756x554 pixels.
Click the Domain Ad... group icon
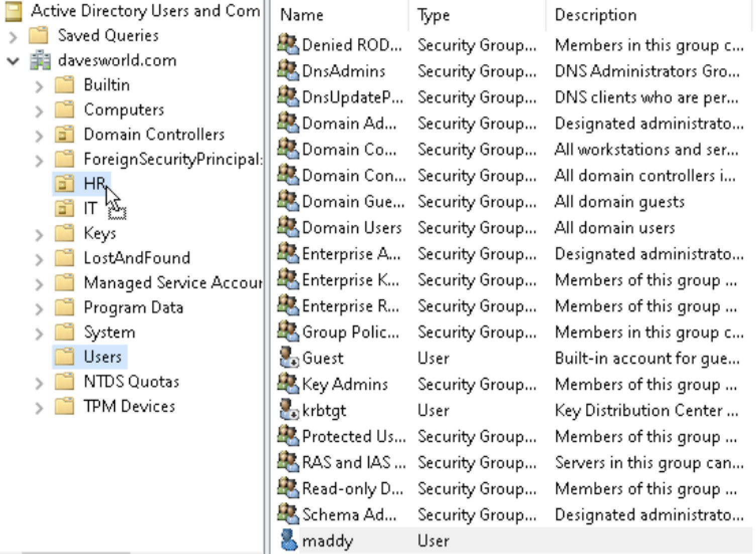pyautogui.click(x=288, y=123)
